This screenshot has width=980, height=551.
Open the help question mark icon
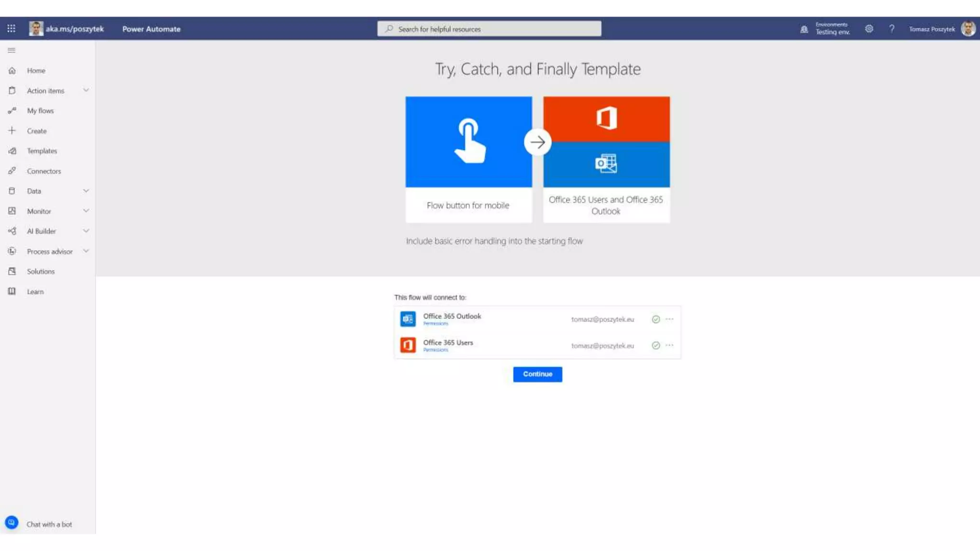pos(892,29)
